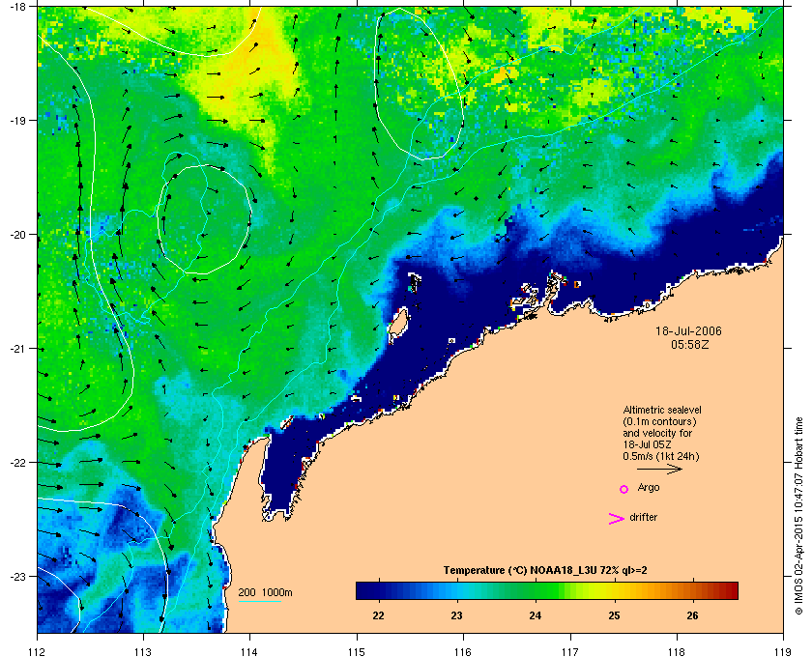Click the colorbar tick label 23
The image size is (812, 657).
click(x=456, y=615)
